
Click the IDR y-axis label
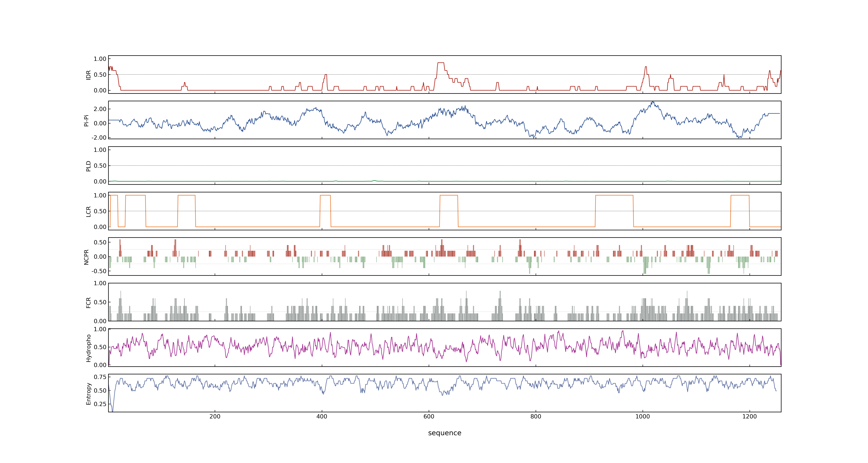89,75
